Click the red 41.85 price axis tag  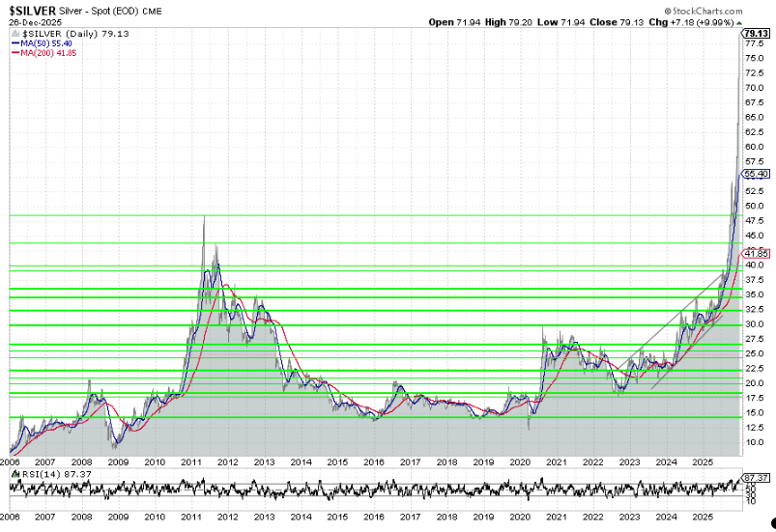[x=755, y=254]
